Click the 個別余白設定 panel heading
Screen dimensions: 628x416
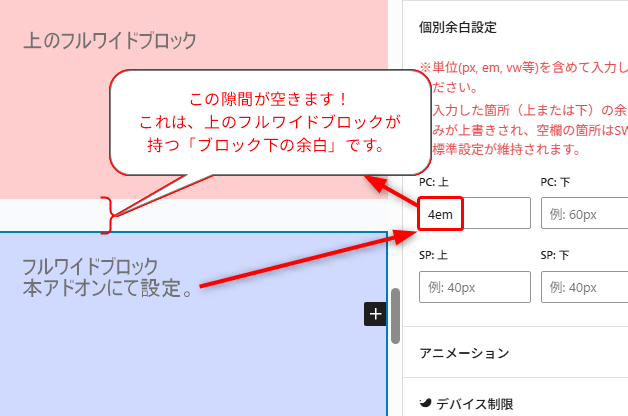coord(458,27)
